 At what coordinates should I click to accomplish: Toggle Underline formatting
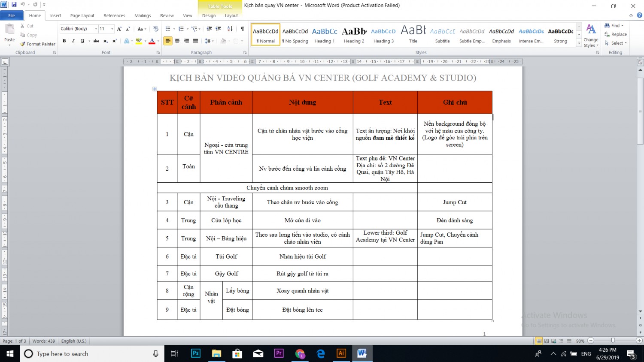point(82,41)
